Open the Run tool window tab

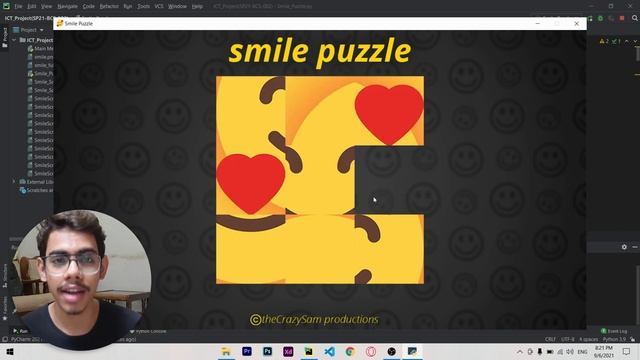(x=20, y=331)
